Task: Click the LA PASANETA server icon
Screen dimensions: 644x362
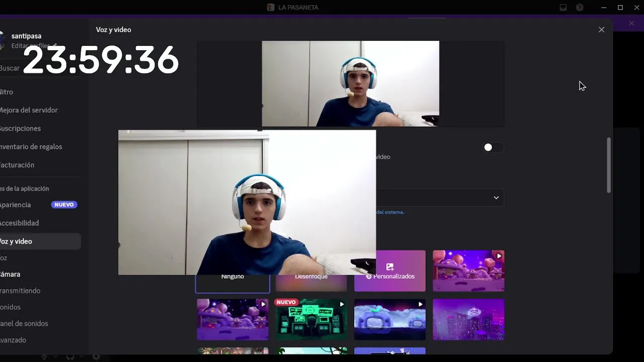Action: 271,8
